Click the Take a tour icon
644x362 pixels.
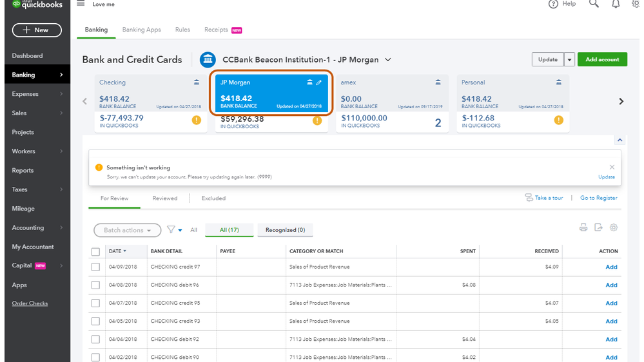click(x=529, y=198)
